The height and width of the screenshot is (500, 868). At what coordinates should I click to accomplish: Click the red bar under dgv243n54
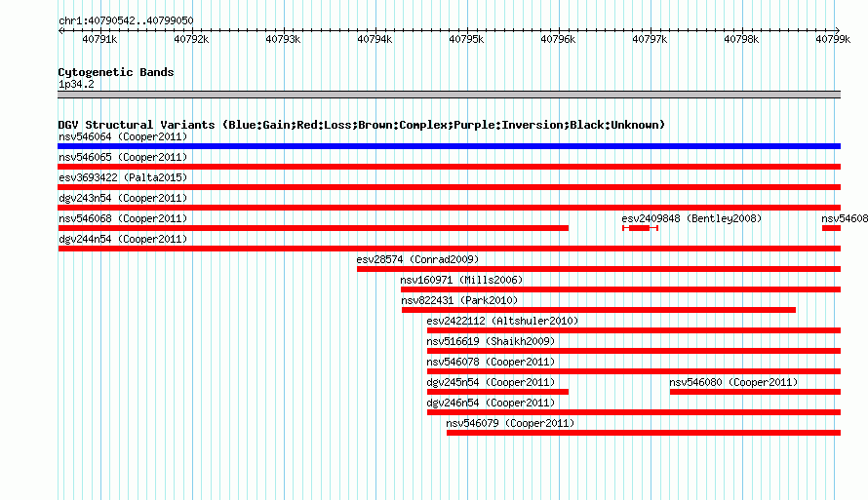coord(449,208)
